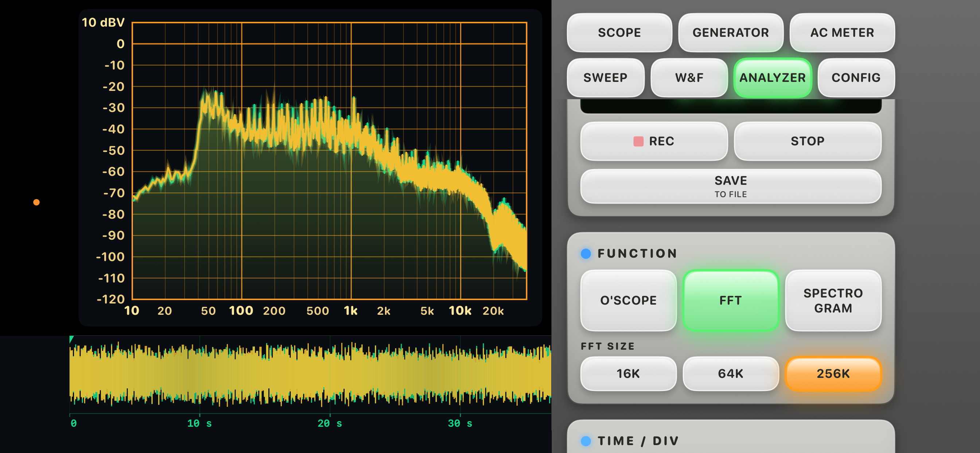This screenshot has width=980, height=453.
Task: Click the 50 frequency axis label
Action: click(x=208, y=311)
